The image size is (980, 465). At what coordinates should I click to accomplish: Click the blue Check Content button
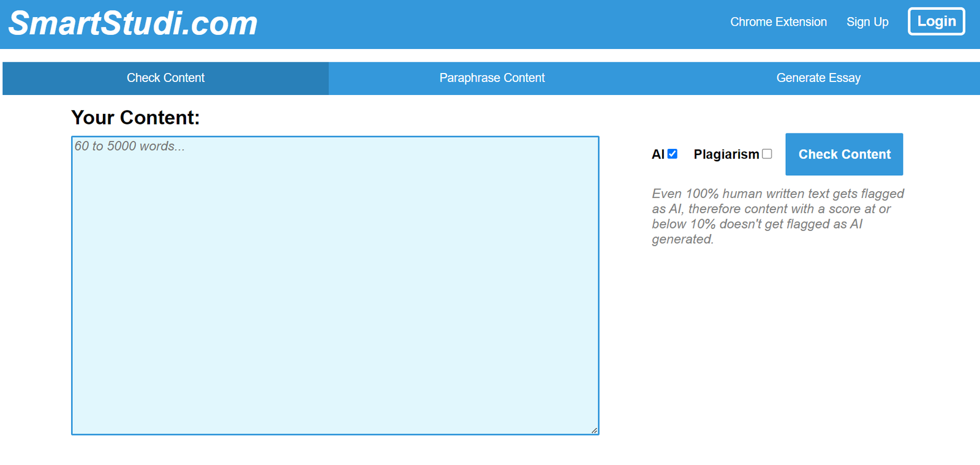click(844, 154)
